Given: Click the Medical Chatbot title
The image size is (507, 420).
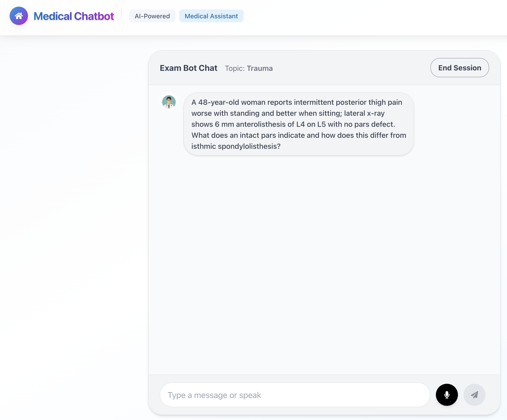Looking at the screenshot, I should 74,16.
